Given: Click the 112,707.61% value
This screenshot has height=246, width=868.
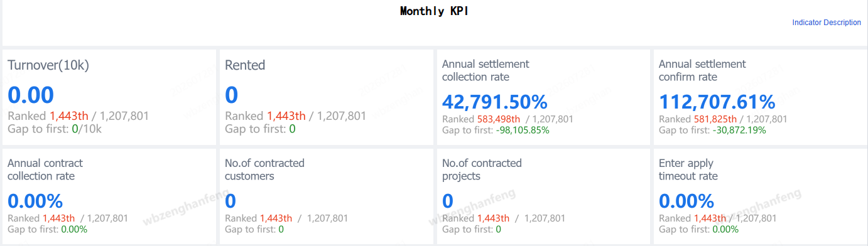Looking at the screenshot, I should click(x=717, y=102).
